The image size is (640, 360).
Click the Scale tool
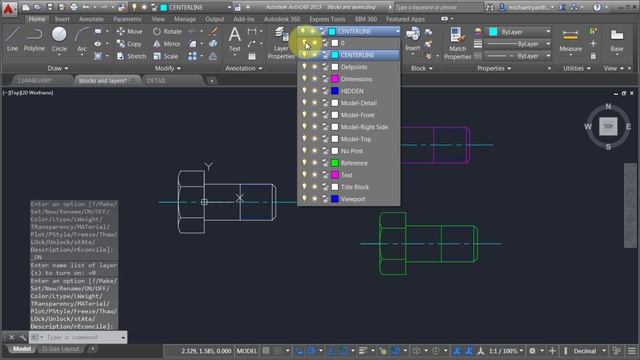pos(166,56)
